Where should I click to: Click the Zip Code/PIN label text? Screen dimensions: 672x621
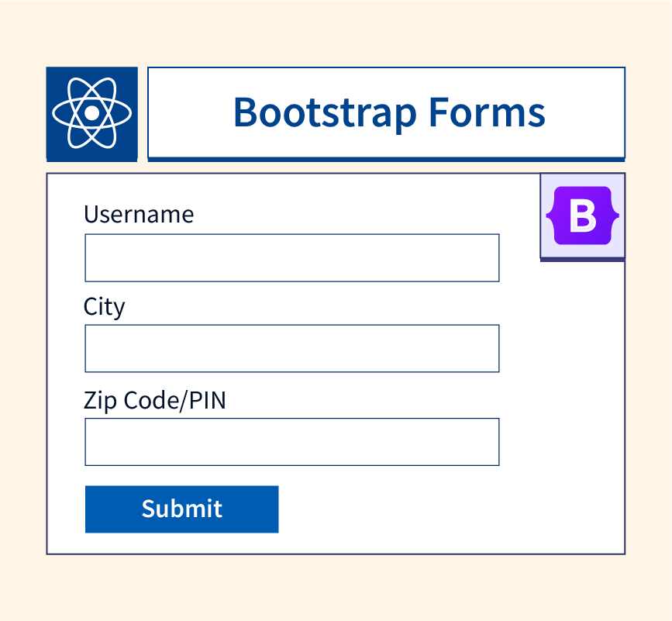click(155, 401)
